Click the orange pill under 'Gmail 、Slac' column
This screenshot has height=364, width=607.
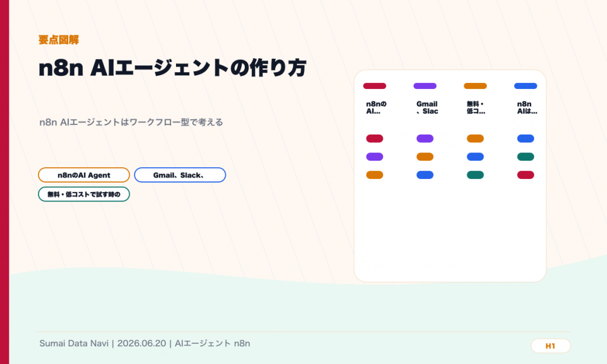[425, 157]
